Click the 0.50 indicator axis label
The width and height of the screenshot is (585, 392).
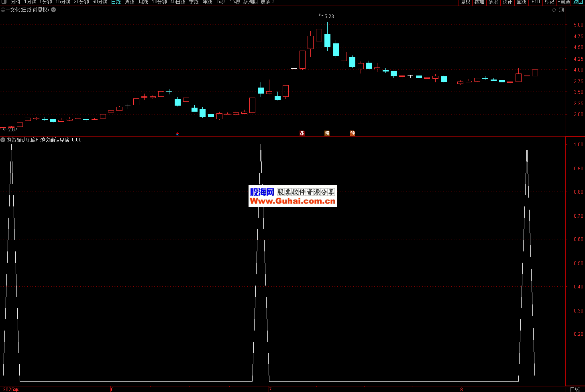(579, 263)
